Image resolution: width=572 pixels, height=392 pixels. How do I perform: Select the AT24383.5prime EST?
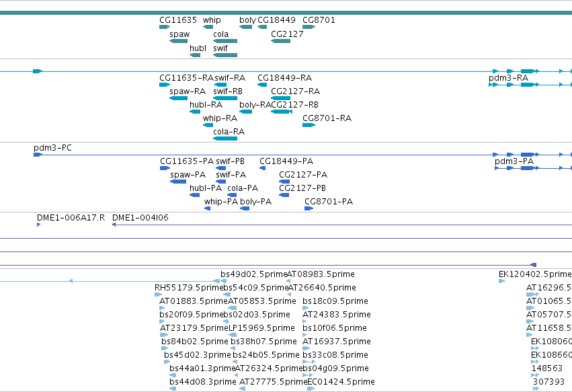pyautogui.click(x=304, y=321)
